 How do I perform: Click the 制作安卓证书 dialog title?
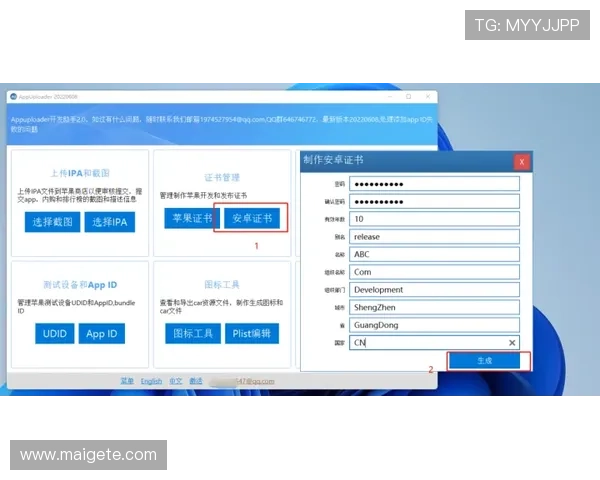pyautogui.click(x=333, y=160)
